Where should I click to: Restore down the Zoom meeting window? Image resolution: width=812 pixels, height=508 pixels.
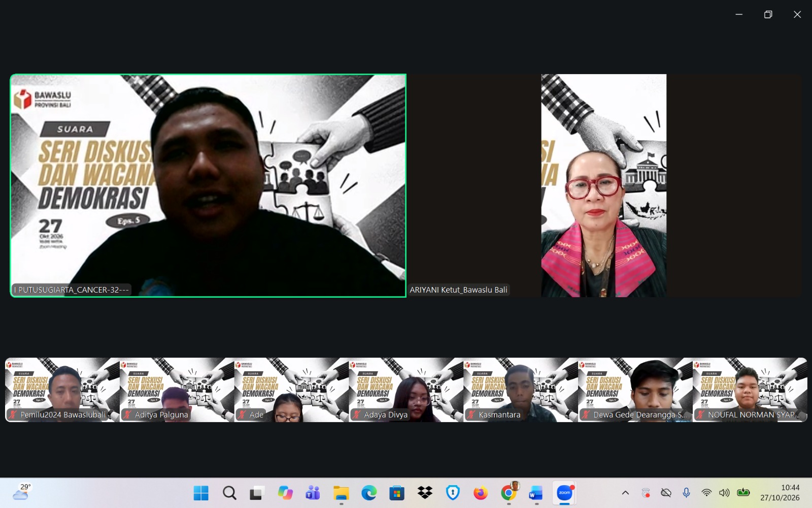tap(768, 14)
